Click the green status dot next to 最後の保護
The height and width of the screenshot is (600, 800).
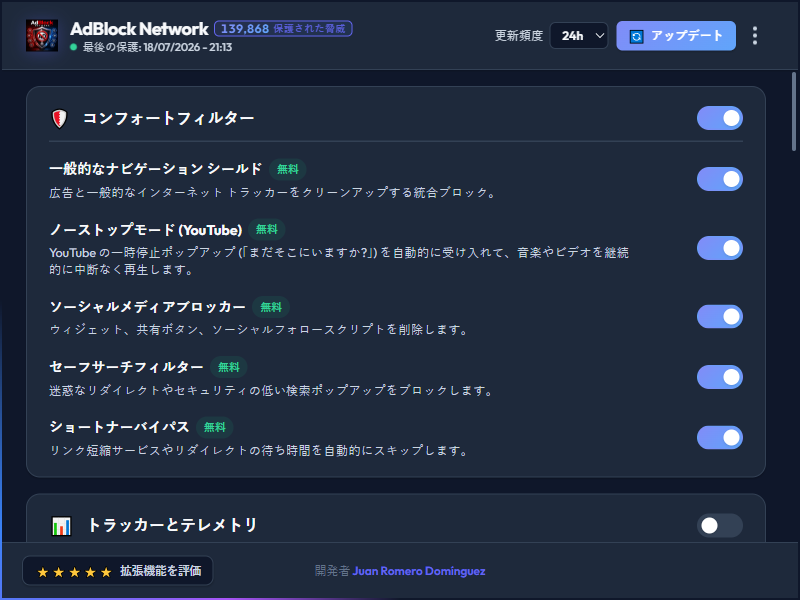(x=73, y=47)
